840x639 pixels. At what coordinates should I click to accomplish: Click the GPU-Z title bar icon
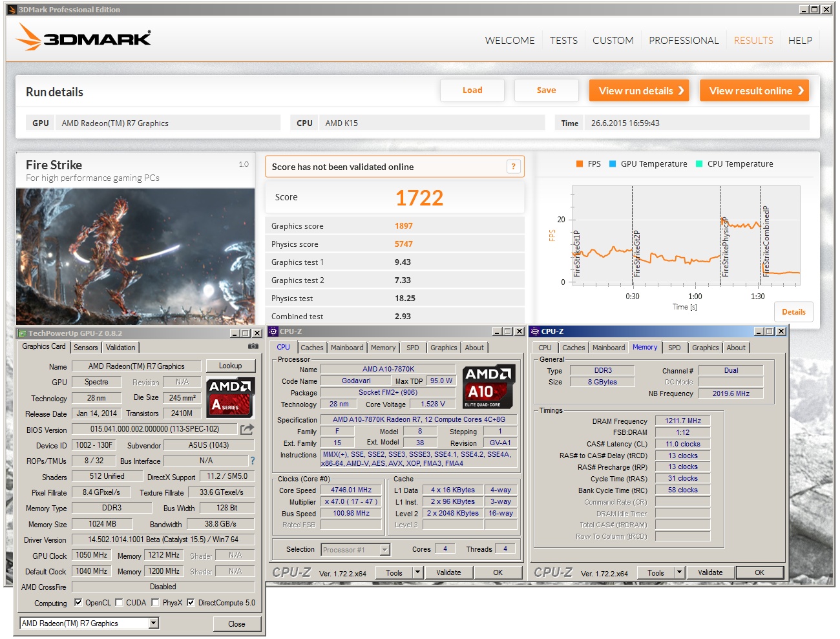pyautogui.click(x=22, y=333)
